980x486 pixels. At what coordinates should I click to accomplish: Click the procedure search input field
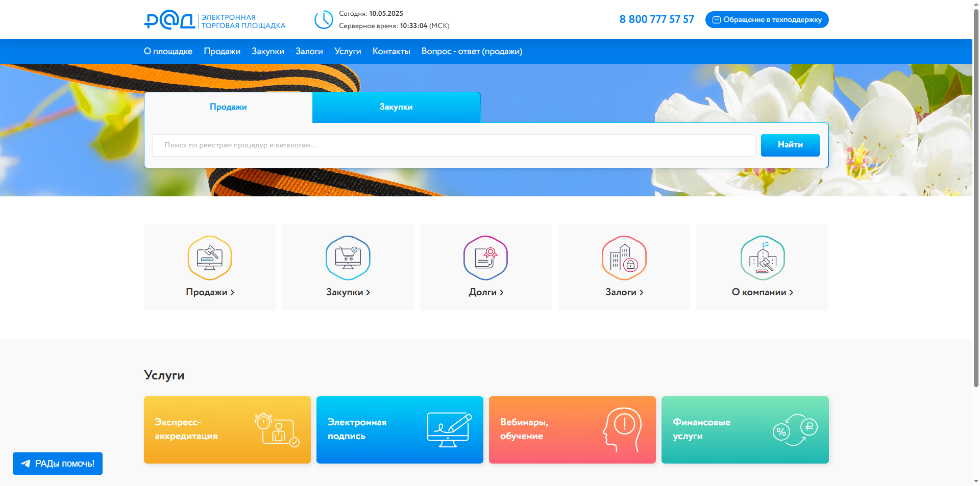(x=454, y=145)
